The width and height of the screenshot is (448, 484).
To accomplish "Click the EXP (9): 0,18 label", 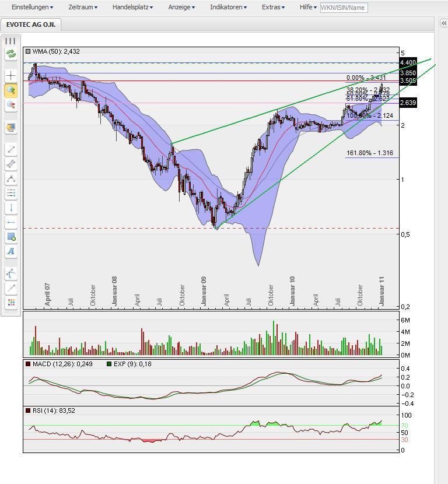I will tap(132, 364).
